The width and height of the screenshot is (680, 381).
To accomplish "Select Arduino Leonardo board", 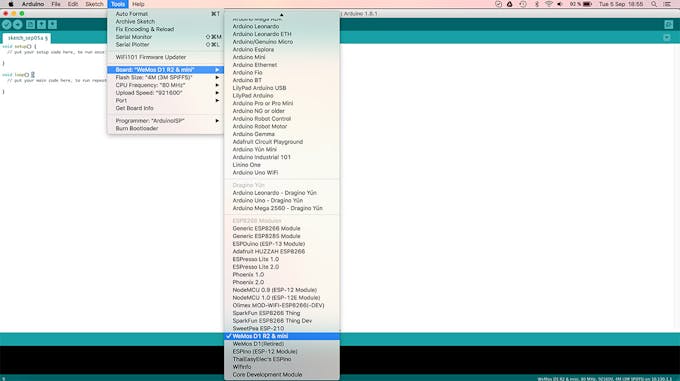I will [282, 26].
